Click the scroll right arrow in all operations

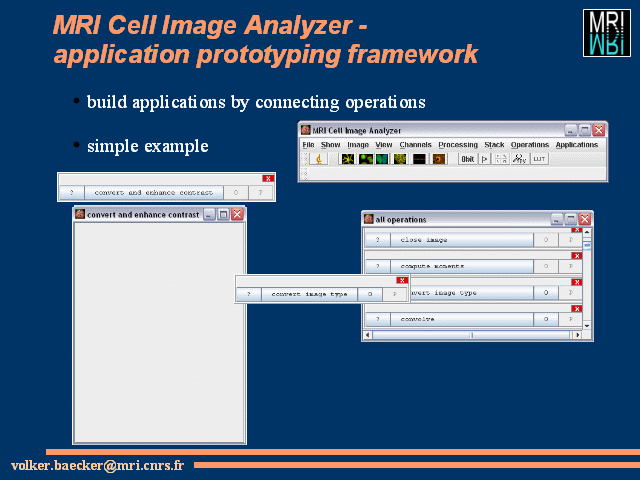coord(577,335)
